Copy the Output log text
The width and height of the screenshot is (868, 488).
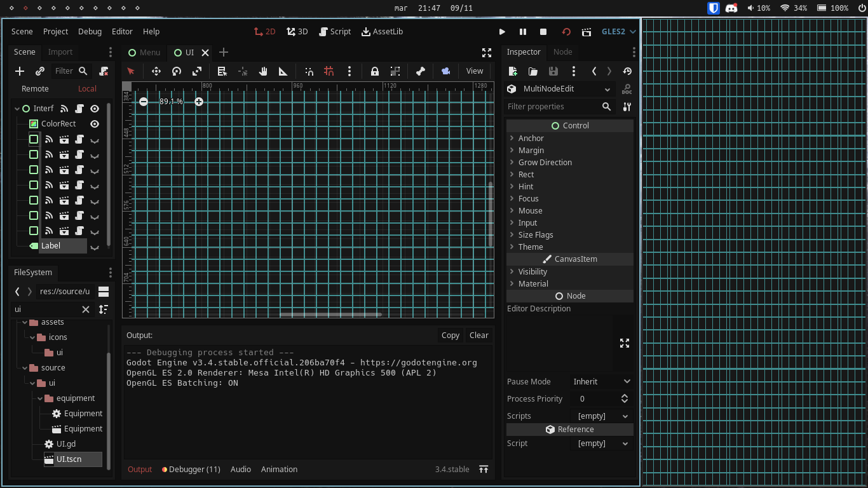451,335
